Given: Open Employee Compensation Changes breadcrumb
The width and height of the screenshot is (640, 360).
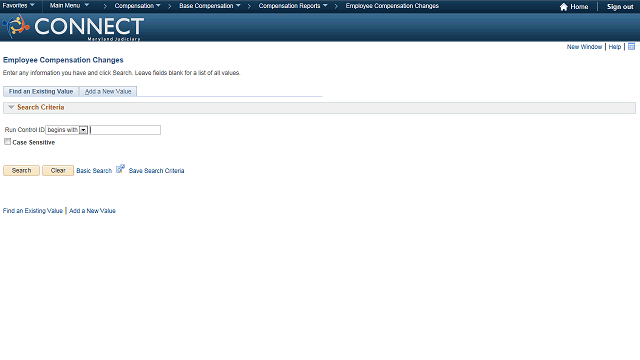Looking at the screenshot, I should pyautogui.click(x=392, y=6).
